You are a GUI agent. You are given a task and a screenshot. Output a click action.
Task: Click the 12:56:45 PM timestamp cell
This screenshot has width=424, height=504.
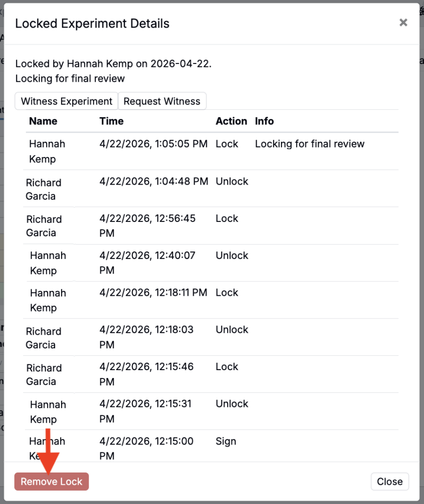(x=148, y=225)
